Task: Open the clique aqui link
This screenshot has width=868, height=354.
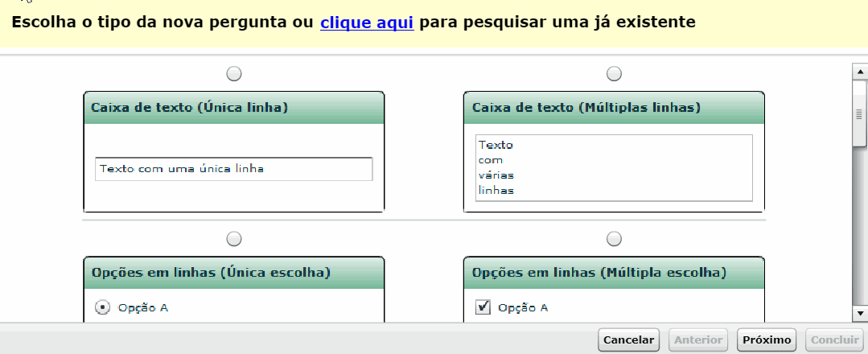Action: [x=367, y=23]
